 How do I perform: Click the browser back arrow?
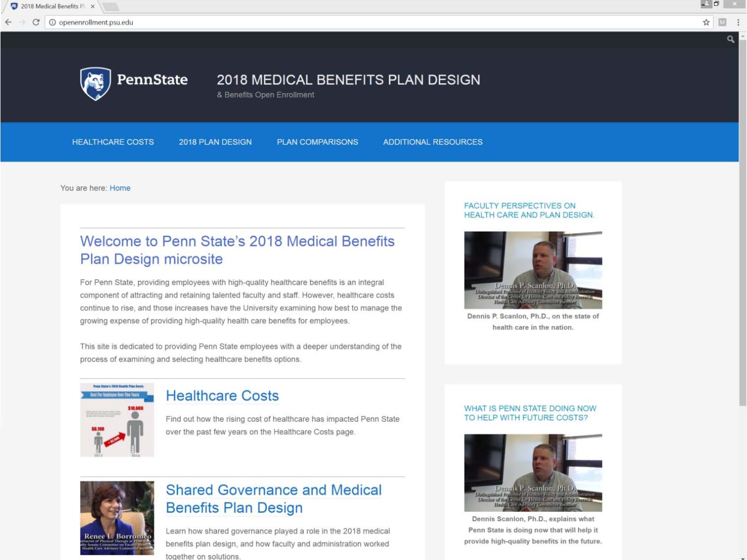coord(8,22)
